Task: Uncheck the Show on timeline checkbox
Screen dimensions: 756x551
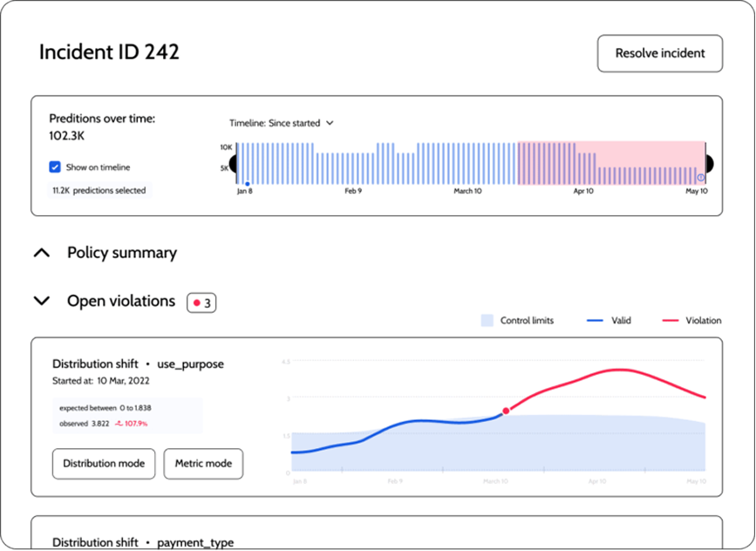Action: coord(54,167)
